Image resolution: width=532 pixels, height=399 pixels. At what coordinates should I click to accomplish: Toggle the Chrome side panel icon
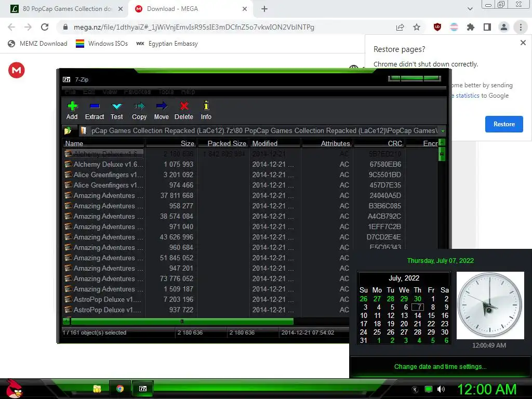[487, 27]
